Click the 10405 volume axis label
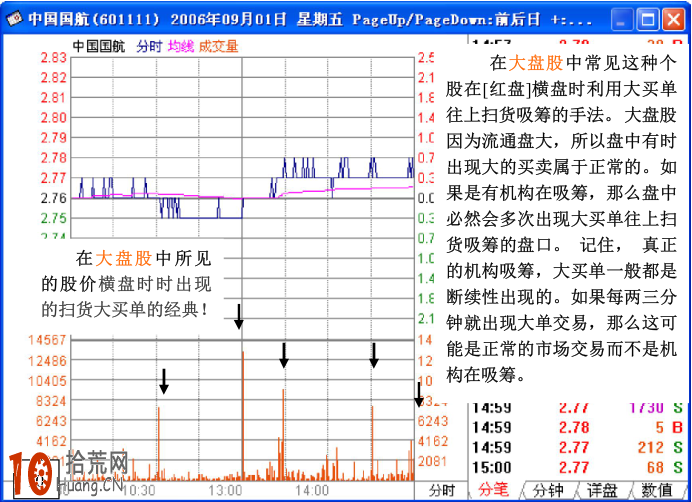 click(x=47, y=381)
